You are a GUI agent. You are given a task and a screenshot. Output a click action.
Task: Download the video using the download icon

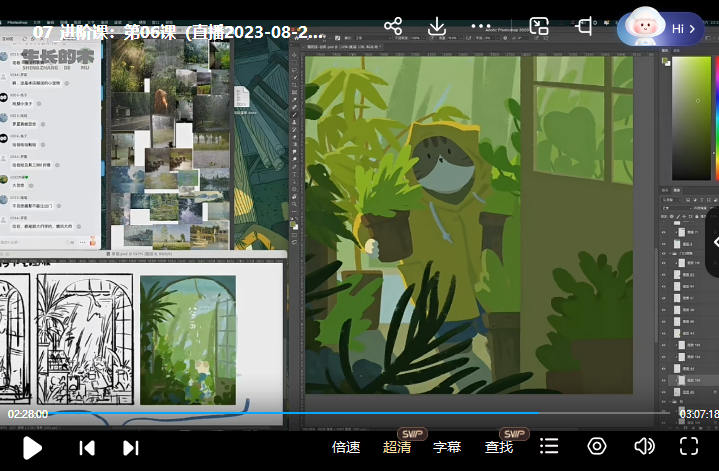point(437,27)
